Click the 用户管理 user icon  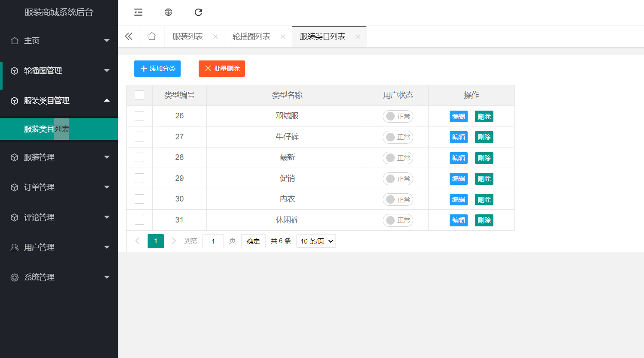click(15, 247)
